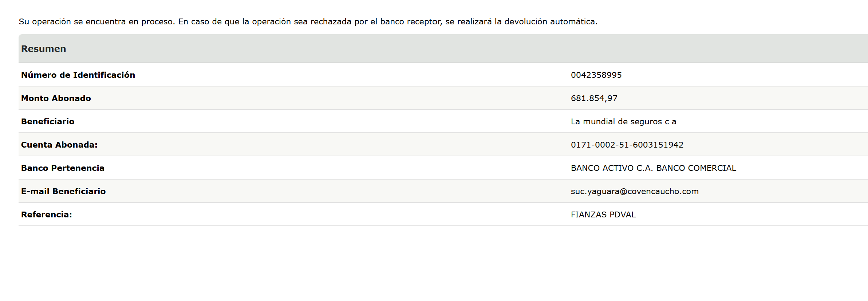This screenshot has width=868, height=301.
Task: Click the 'Cuenta Abonada:' label
Action: pos(59,145)
